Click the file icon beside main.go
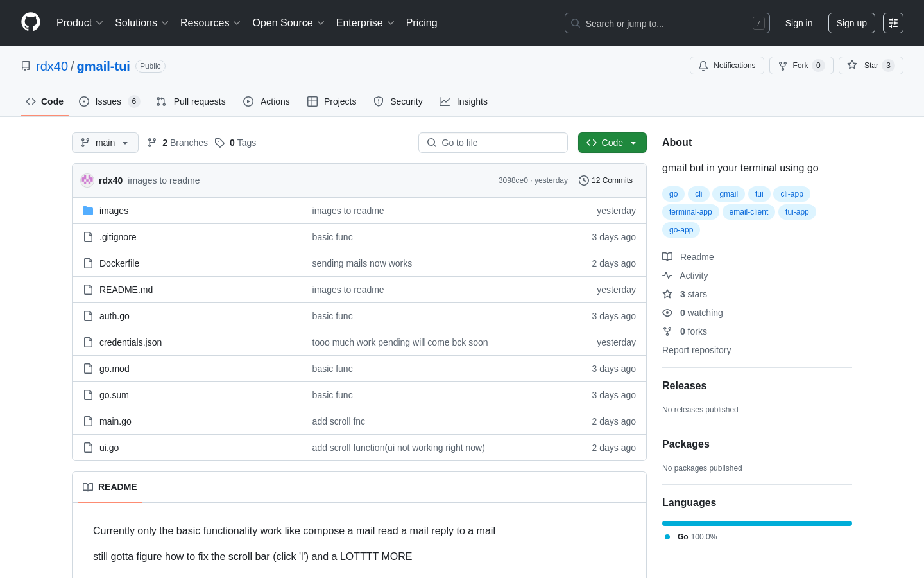Screen dimensions: 924x578 click(x=88, y=421)
